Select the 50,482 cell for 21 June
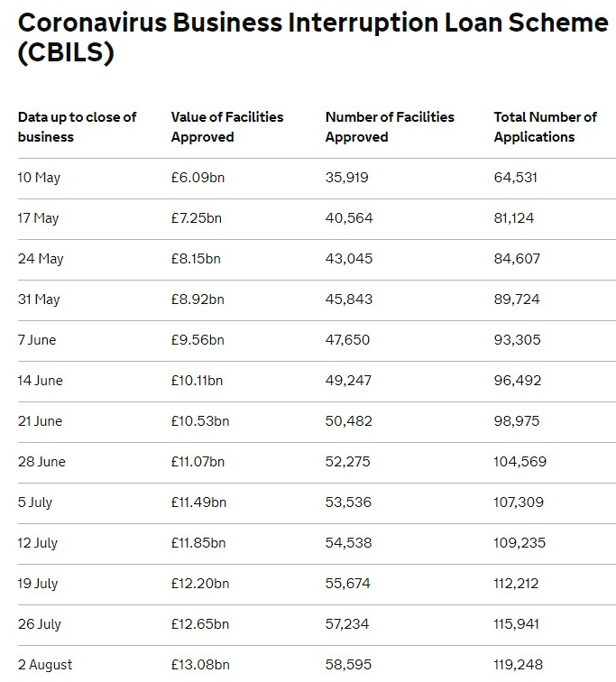 pyautogui.click(x=349, y=421)
